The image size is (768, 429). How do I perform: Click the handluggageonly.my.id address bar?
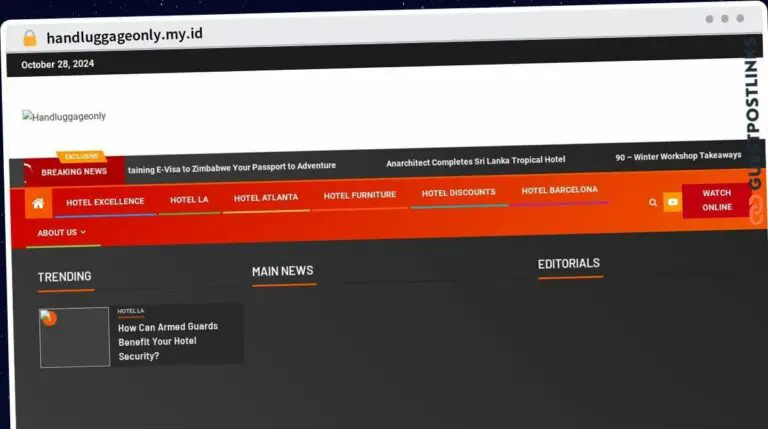(124, 36)
